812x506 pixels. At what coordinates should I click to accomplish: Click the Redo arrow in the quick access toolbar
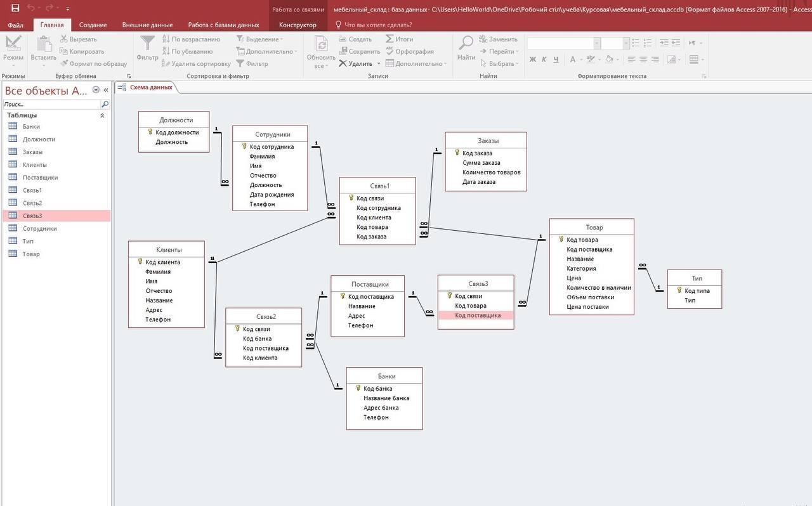point(49,8)
